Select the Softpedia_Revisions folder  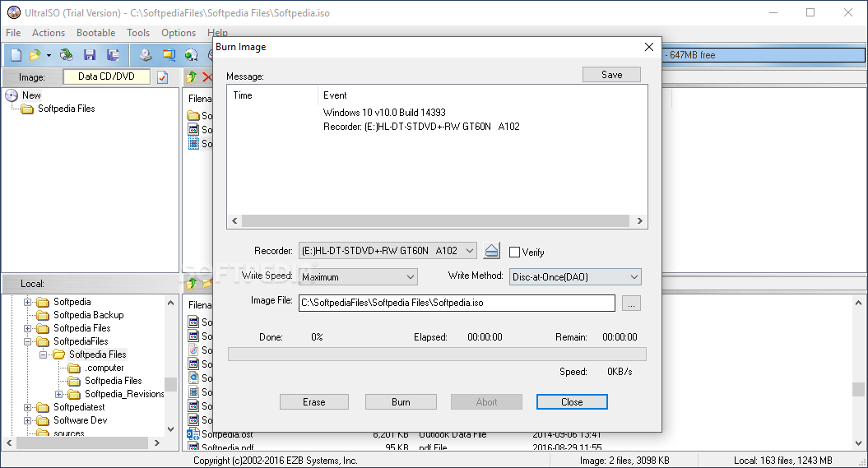point(124,394)
